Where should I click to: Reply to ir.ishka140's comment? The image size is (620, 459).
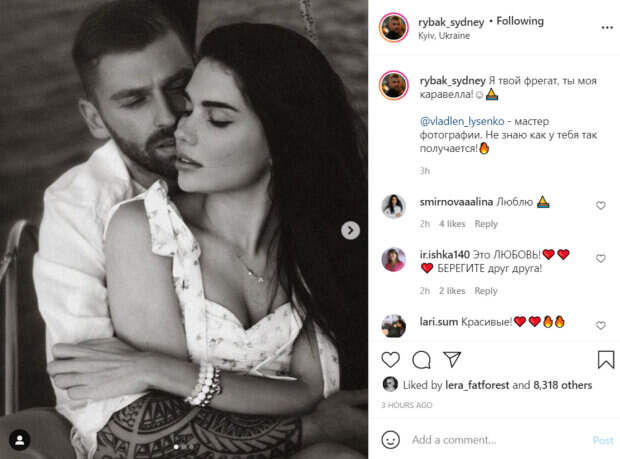pyautogui.click(x=486, y=291)
